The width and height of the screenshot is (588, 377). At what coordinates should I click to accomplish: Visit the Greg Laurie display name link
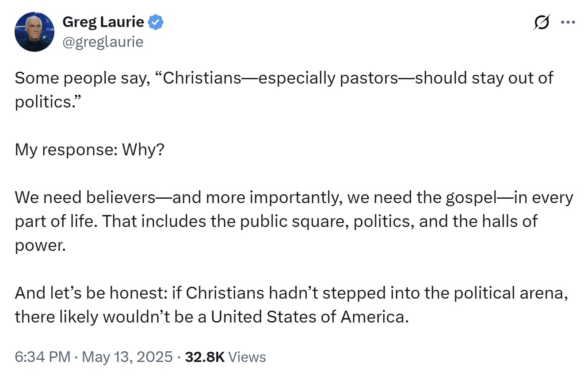tap(103, 22)
